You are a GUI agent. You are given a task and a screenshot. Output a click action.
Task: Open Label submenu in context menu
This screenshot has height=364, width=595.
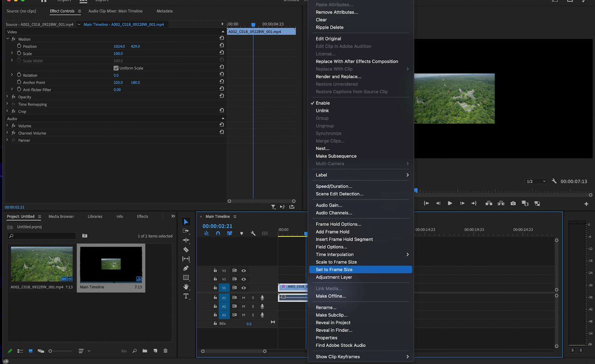pyautogui.click(x=361, y=175)
